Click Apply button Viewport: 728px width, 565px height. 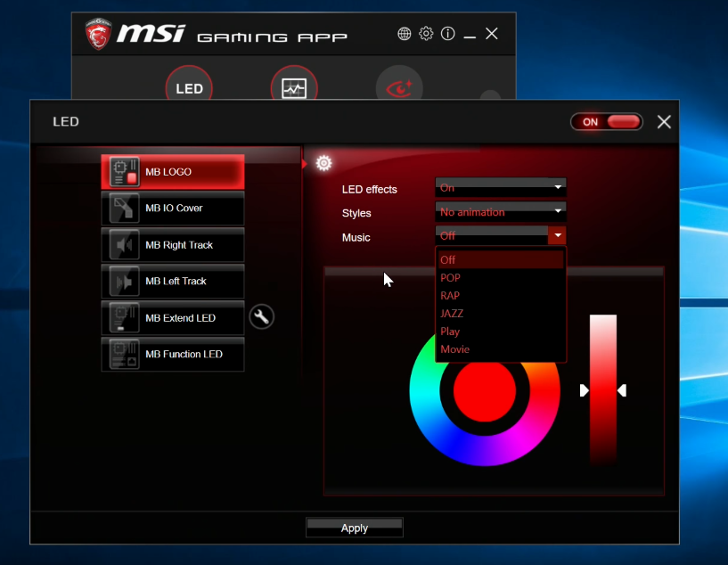[x=355, y=528]
